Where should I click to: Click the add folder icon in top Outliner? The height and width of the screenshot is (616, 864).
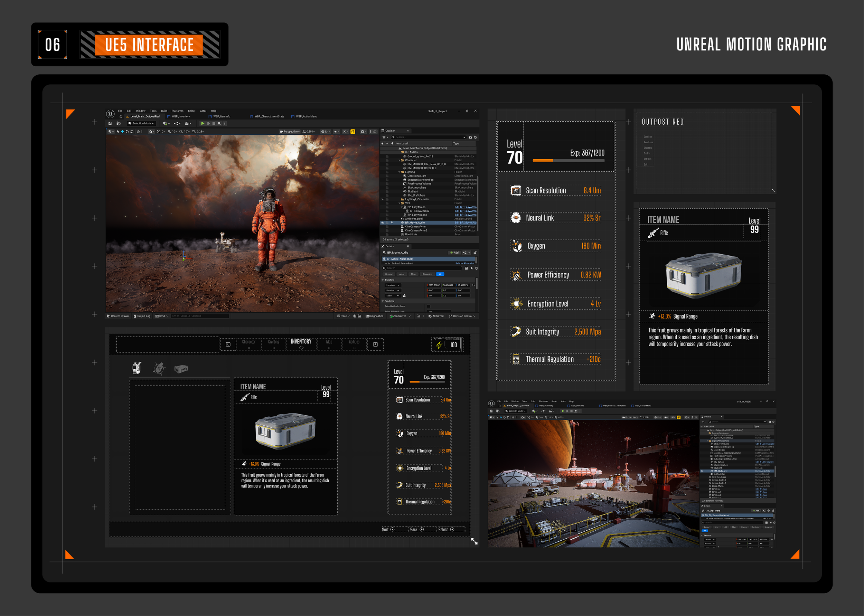[x=470, y=137]
